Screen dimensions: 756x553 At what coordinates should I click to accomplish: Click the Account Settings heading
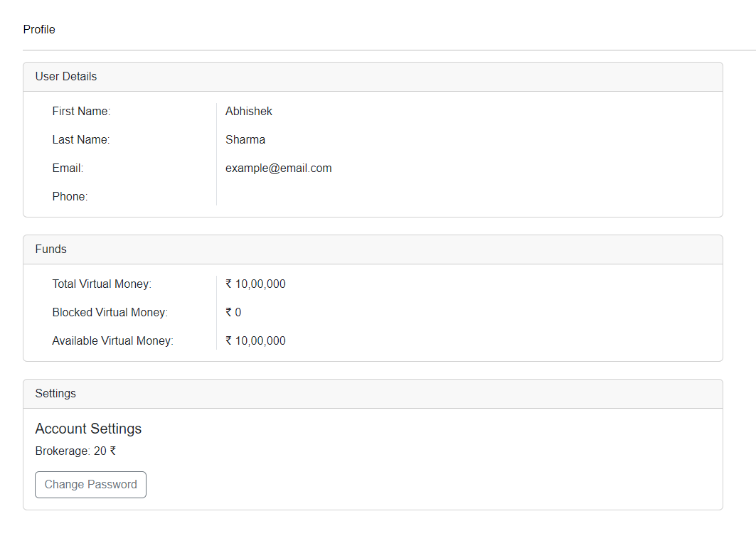[88, 429]
